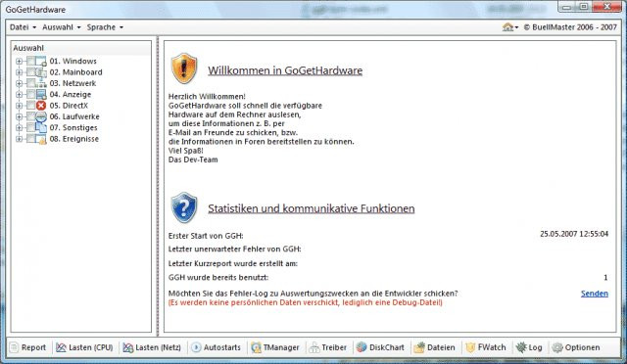Check the 02. Mainboard checkbox
This screenshot has width=627, height=364.
[x=30, y=72]
